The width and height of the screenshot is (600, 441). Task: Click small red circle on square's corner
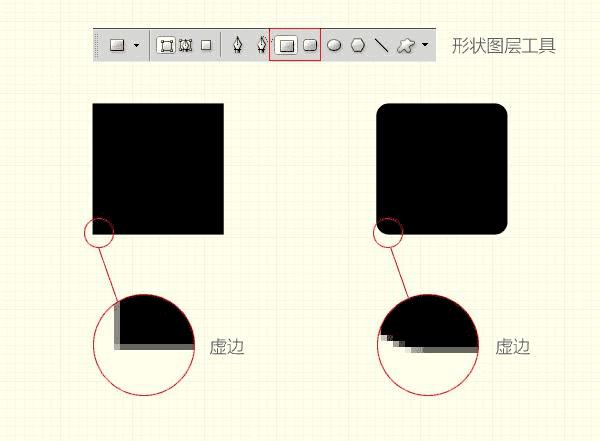tap(99, 233)
